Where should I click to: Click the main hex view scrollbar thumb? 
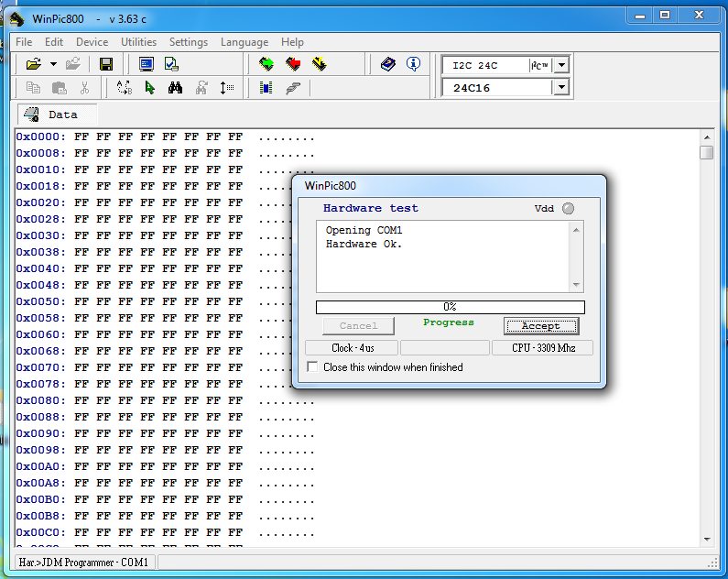[707, 152]
